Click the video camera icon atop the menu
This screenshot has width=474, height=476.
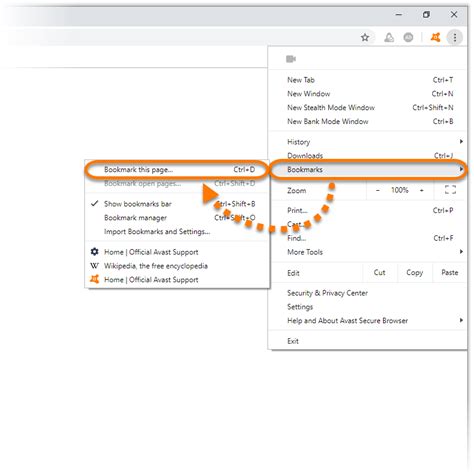pyautogui.click(x=291, y=59)
